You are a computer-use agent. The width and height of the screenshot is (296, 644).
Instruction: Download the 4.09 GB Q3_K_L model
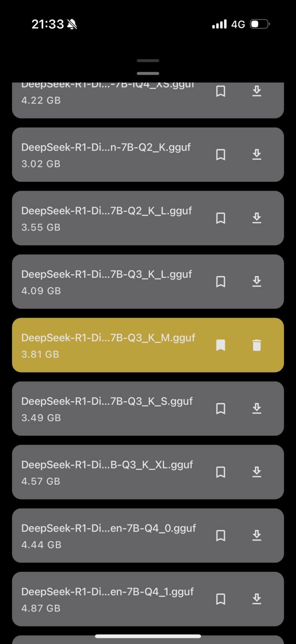click(x=257, y=282)
